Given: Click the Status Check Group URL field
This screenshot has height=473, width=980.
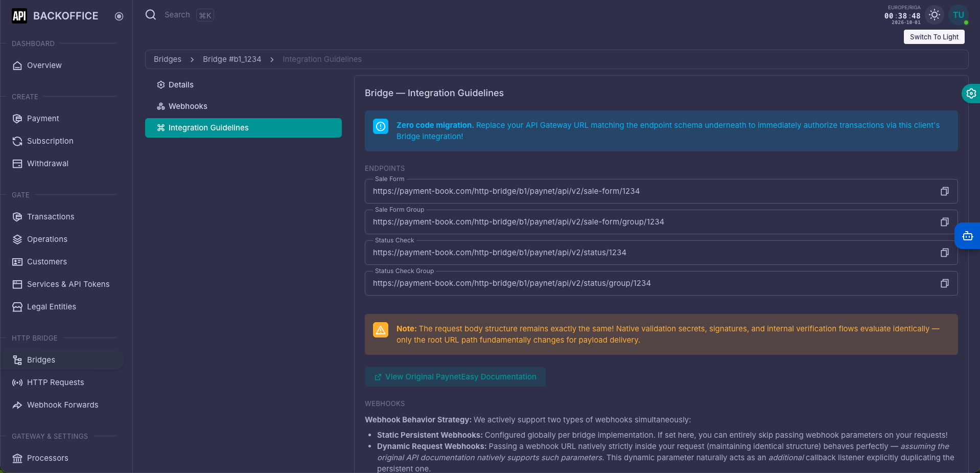Looking at the screenshot, I should 661,283.
